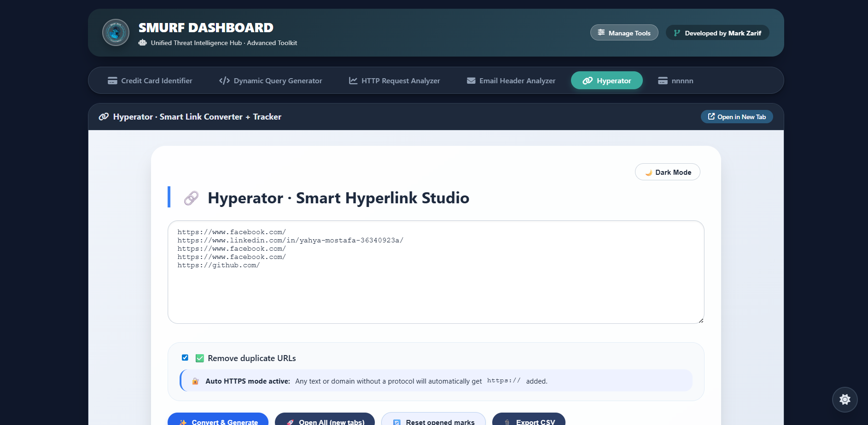
Task: Click the SMURF DASHBOARD title
Action: click(x=206, y=28)
